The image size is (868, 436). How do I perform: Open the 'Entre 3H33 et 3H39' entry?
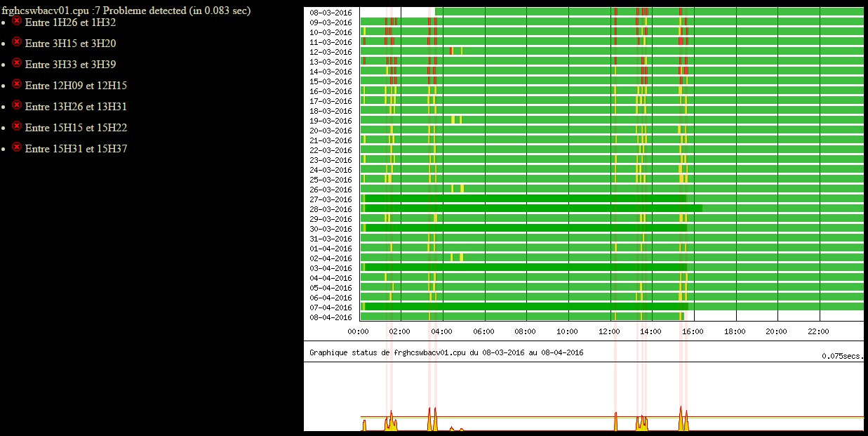(70, 65)
